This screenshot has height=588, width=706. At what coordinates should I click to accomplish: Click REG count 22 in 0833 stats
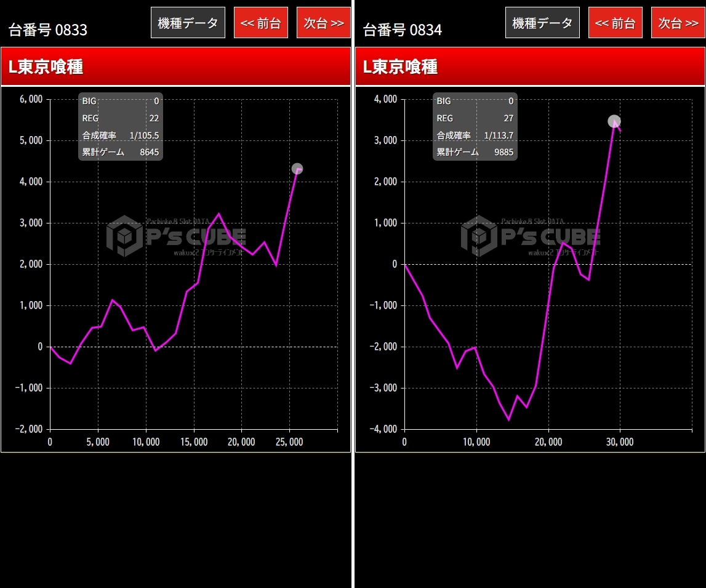click(154, 118)
